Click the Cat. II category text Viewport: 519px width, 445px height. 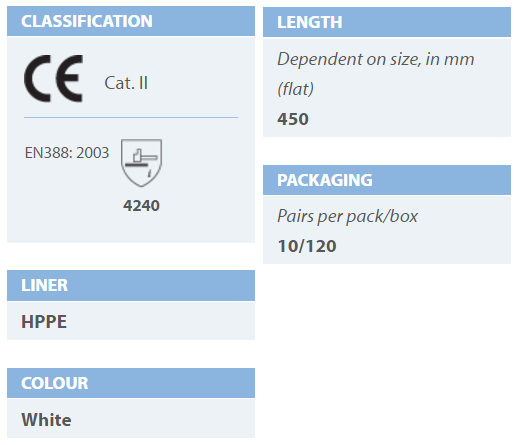point(126,83)
